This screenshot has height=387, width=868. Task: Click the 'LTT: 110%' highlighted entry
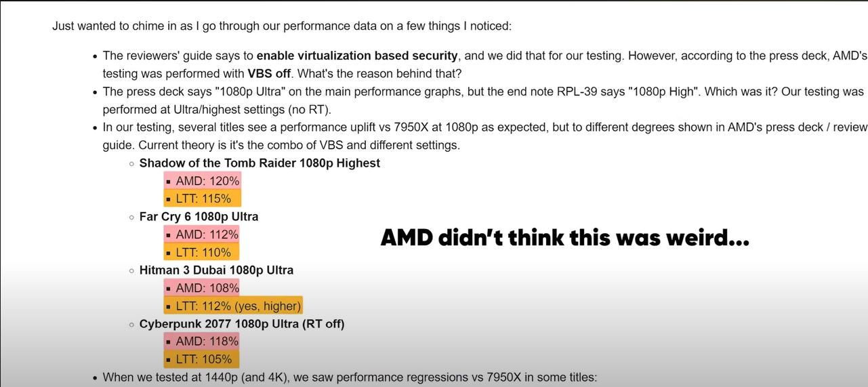pyautogui.click(x=202, y=252)
